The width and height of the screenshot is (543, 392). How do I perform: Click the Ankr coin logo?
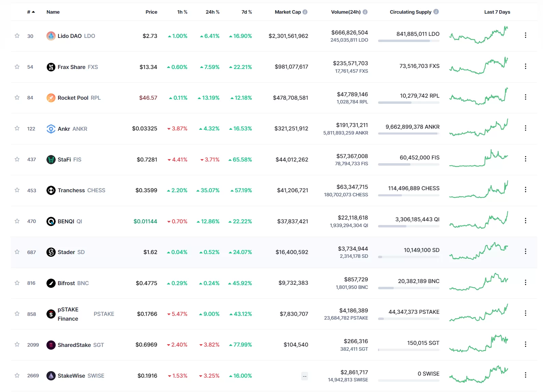(51, 129)
